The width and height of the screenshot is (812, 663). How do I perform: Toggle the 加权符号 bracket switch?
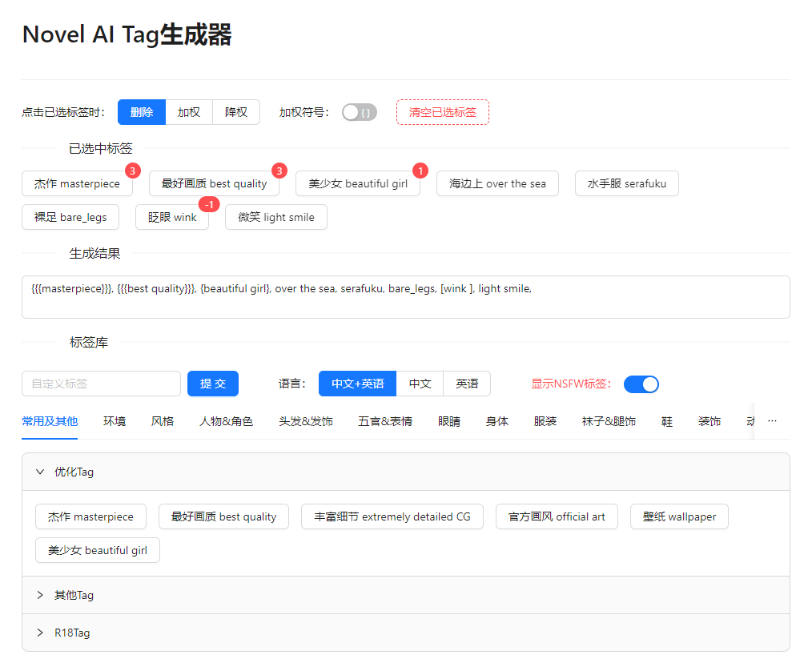click(359, 112)
